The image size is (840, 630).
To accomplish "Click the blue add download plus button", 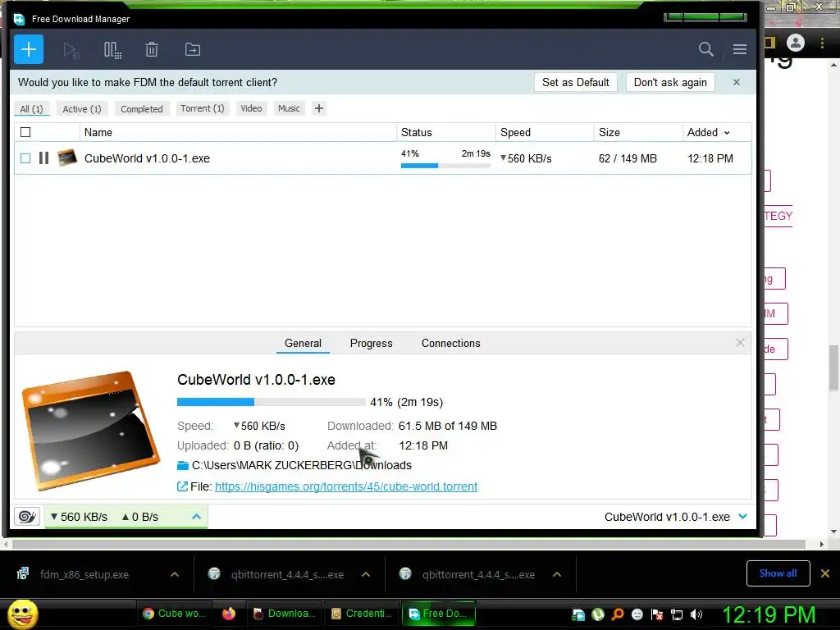I will [x=29, y=49].
